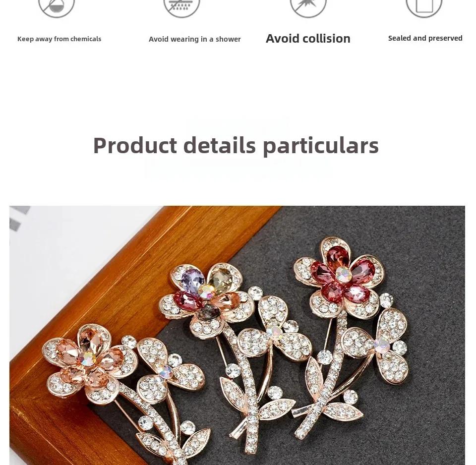Click the iridescent center of the peach flower
The height and width of the screenshot is (465, 476).
click(x=88, y=359)
